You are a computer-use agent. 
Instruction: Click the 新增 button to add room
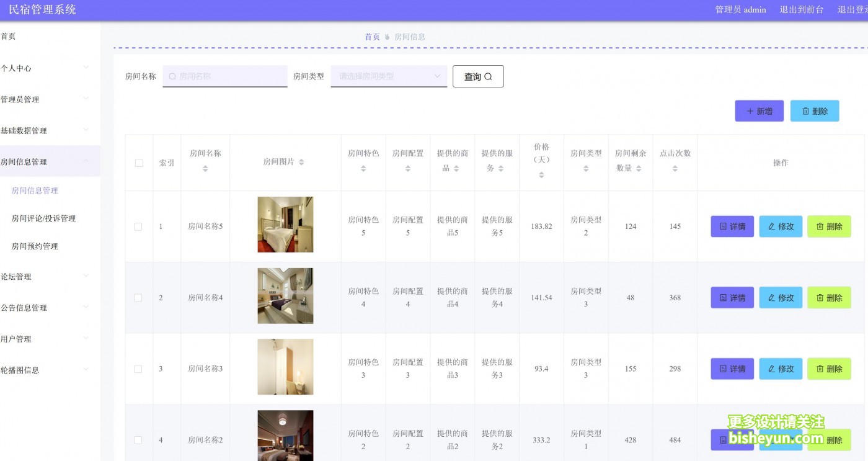(759, 111)
